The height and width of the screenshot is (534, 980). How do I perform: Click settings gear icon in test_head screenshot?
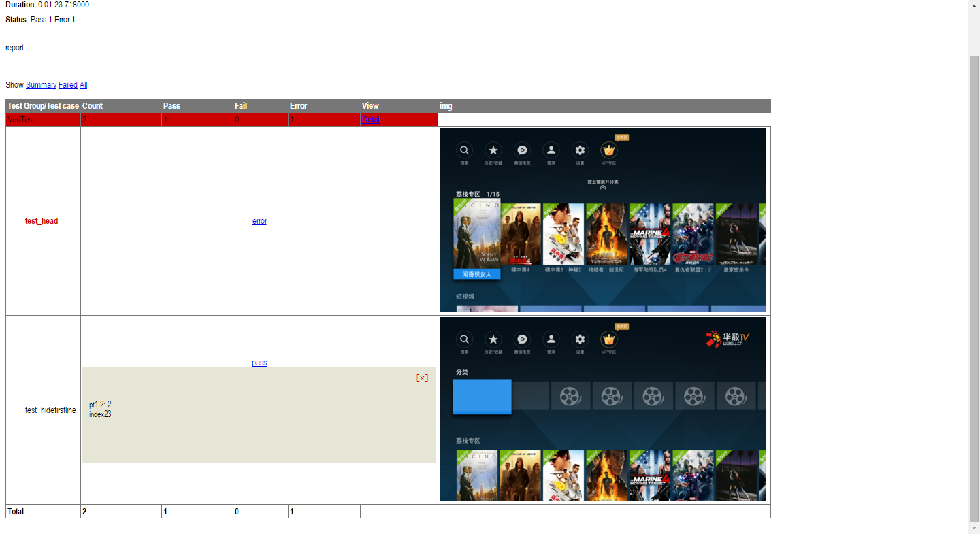[580, 150]
